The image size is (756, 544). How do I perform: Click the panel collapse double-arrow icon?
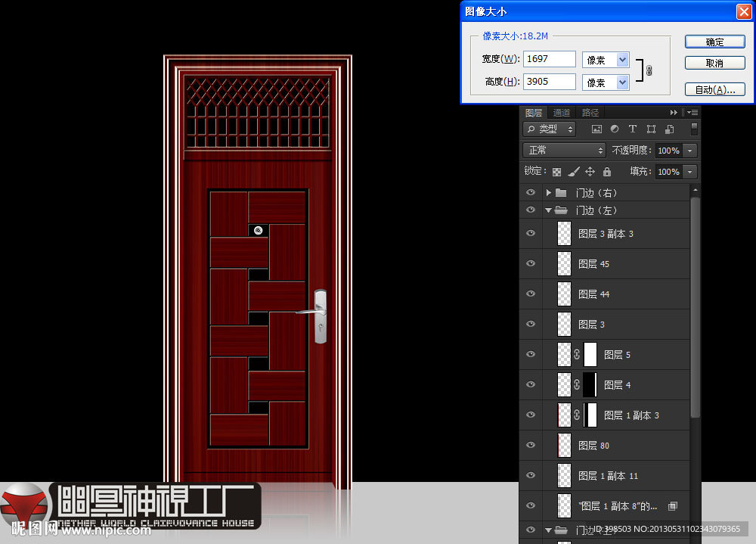click(x=674, y=113)
